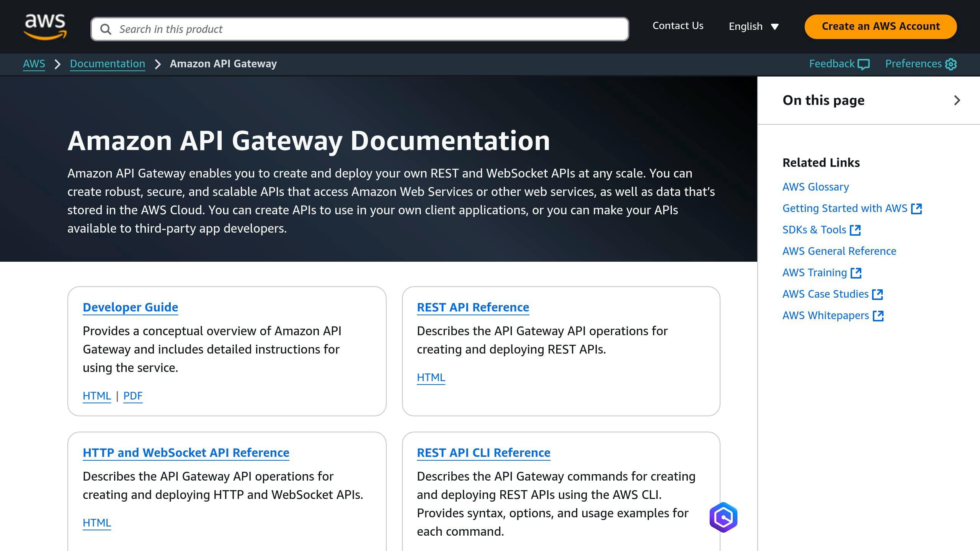Open the English language dropdown
This screenshot has width=980, height=551.
753,26
